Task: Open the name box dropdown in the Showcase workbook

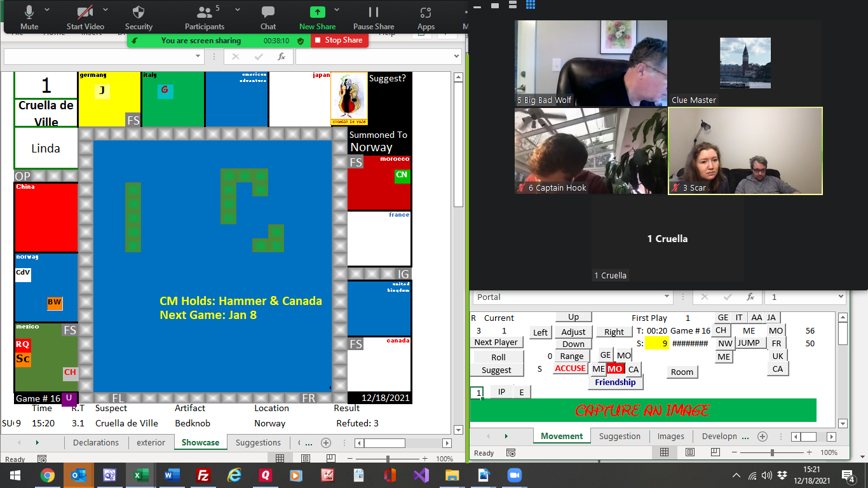Action: (196, 57)
